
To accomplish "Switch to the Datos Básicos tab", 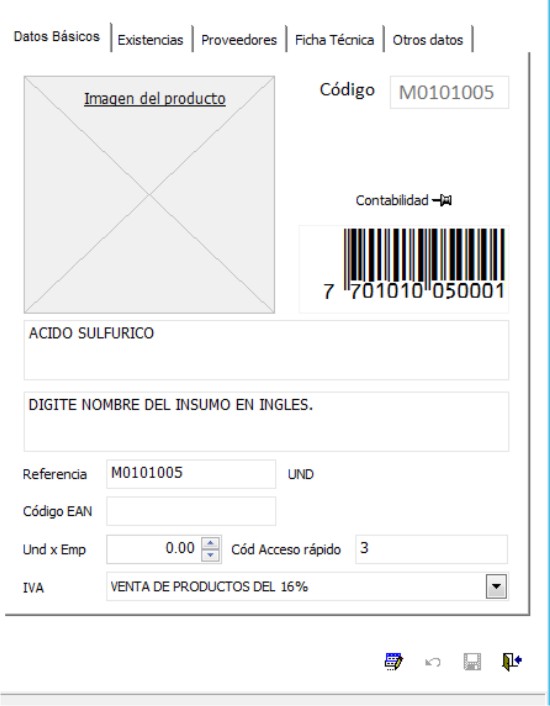I will (x=57, y=36).
